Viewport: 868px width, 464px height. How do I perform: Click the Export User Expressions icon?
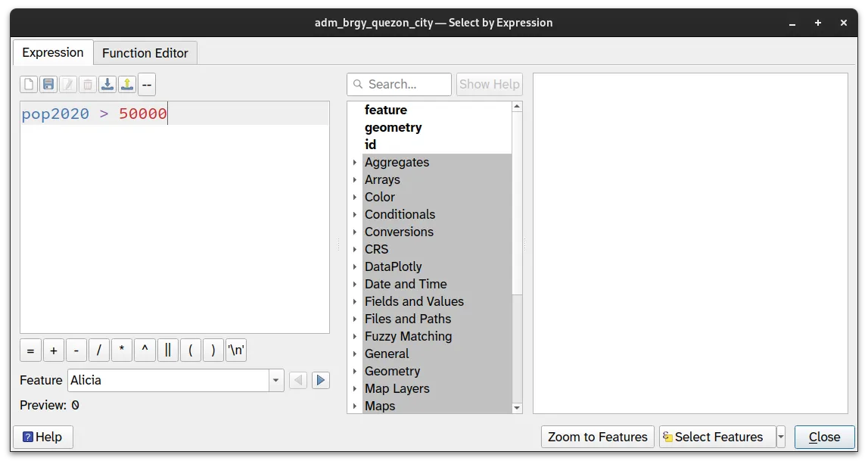pos(127,85)
